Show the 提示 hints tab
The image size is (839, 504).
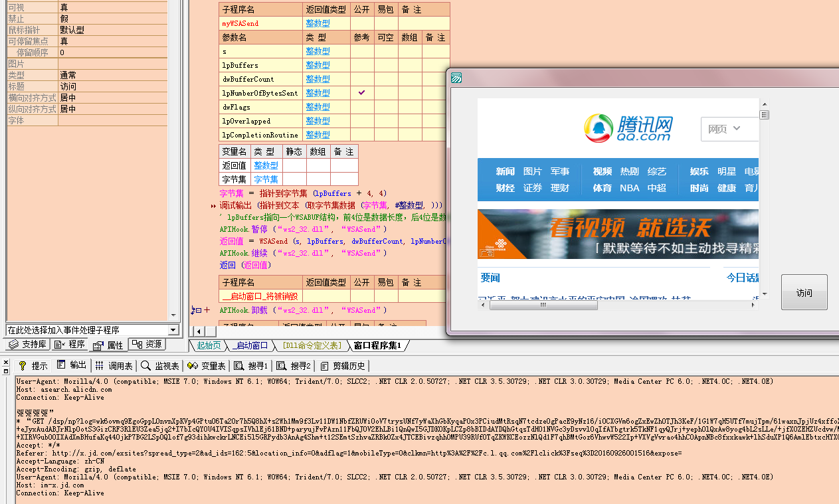pos(33,366)
